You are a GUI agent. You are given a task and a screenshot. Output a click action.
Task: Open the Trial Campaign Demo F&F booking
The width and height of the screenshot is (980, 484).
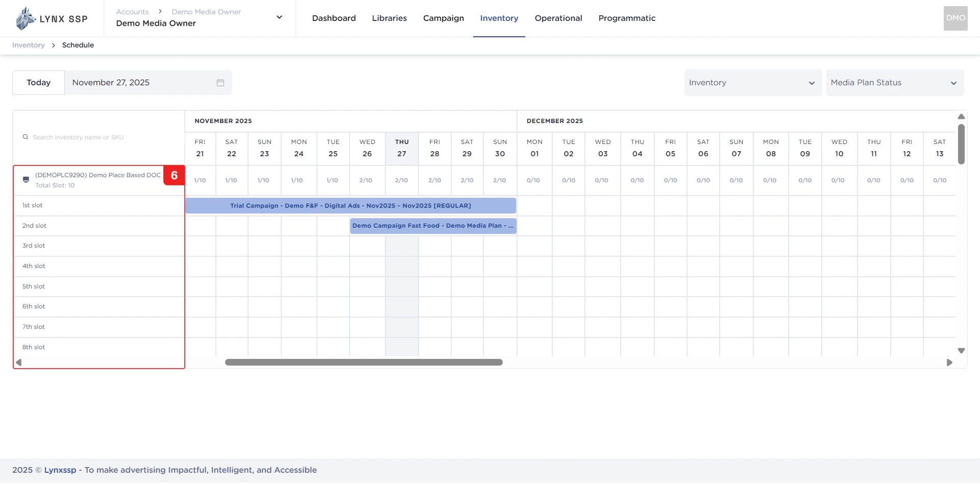pos(351,206)
